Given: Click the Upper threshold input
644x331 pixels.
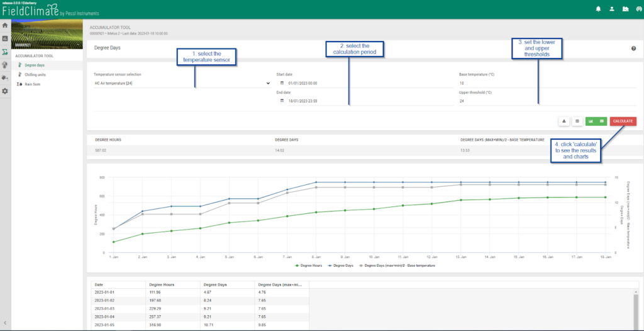Looking at the screenshot, I should 548,101.
